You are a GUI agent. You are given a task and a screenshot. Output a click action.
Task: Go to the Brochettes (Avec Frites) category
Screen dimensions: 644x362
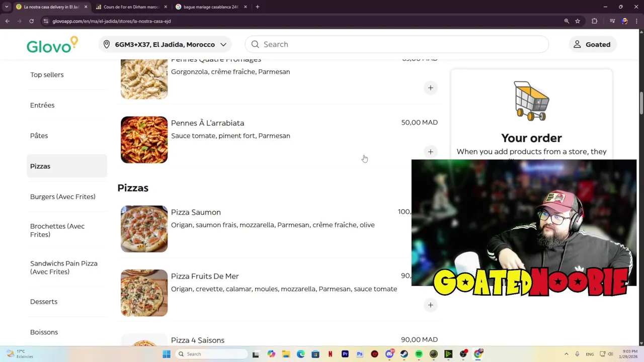[57, 230]
